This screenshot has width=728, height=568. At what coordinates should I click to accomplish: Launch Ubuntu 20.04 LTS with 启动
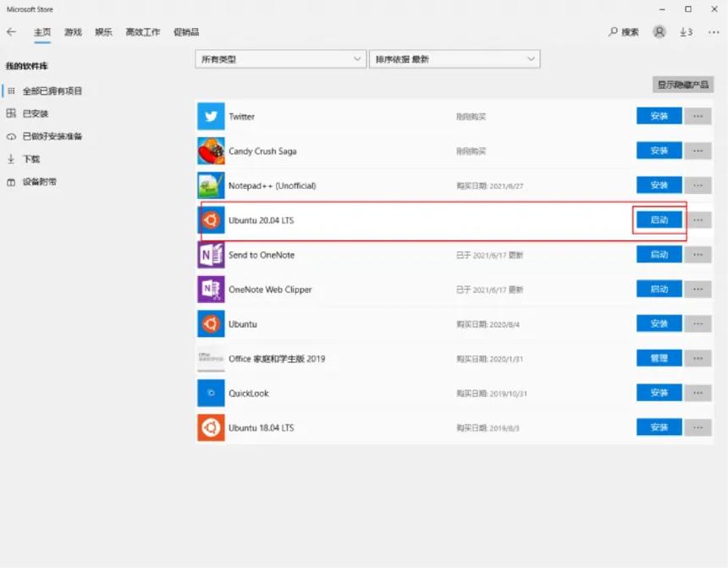tap(659, 219)
